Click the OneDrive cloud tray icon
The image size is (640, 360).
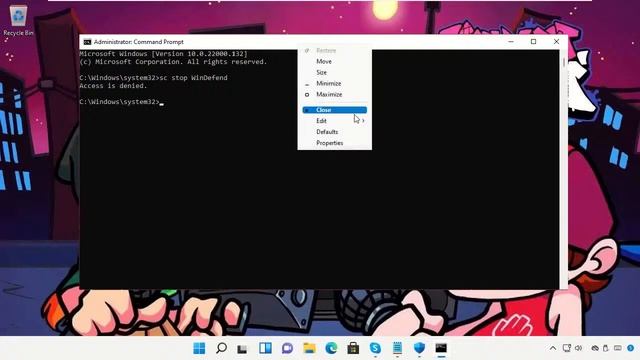coord(595,348)
